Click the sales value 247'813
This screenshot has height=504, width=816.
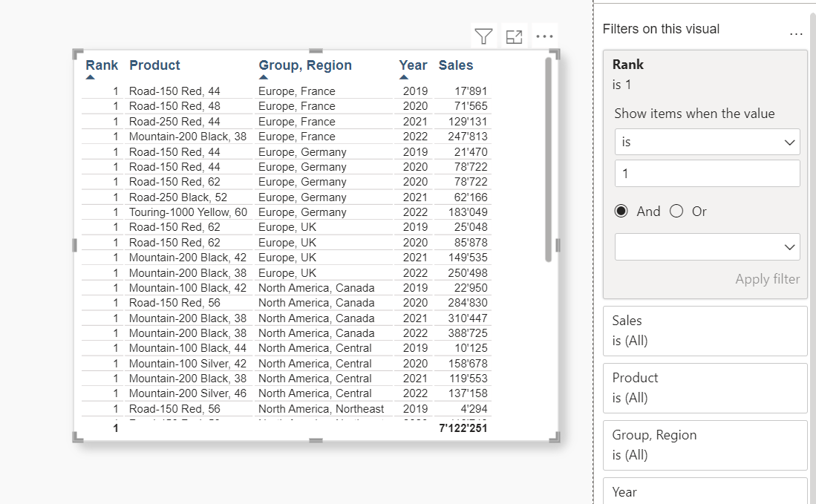(x=467, y=137)
